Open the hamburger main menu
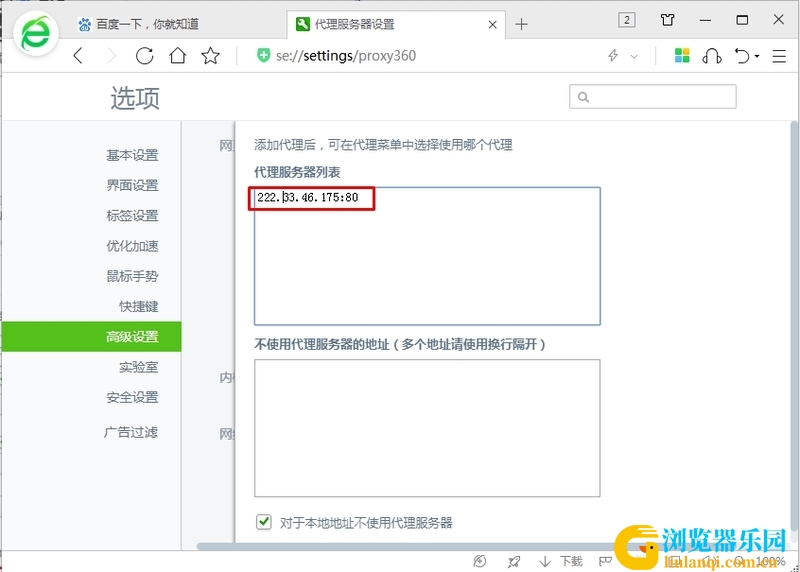800x572 pixels. pyautogui.click(x=779, y=56)
